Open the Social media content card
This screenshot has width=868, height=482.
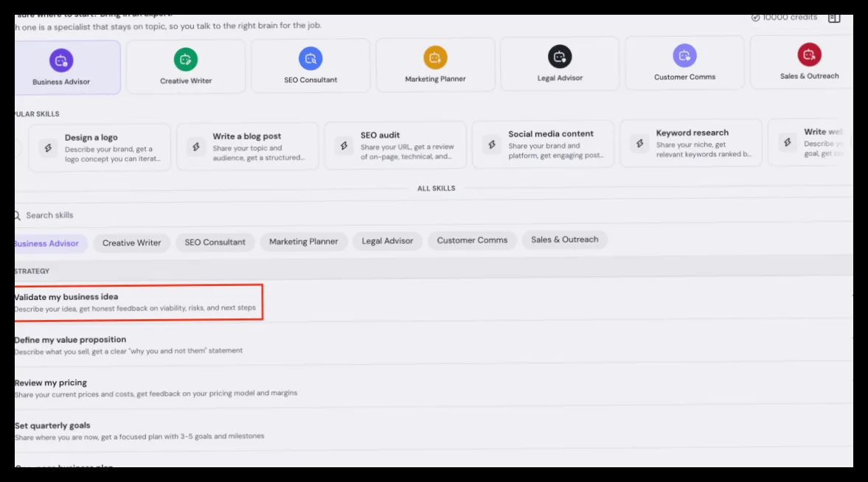click(x=543, y=144)
